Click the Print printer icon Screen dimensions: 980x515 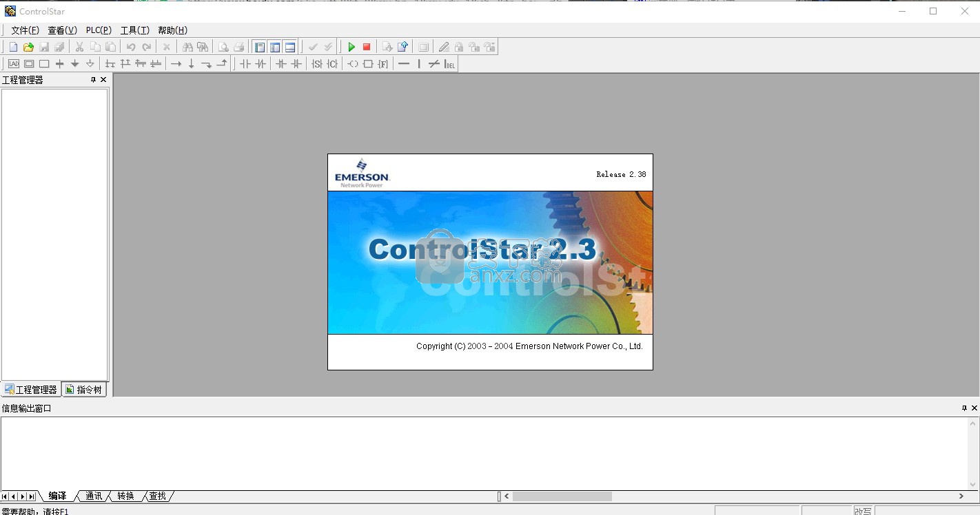pyautogui.click(x=238, y=47)
